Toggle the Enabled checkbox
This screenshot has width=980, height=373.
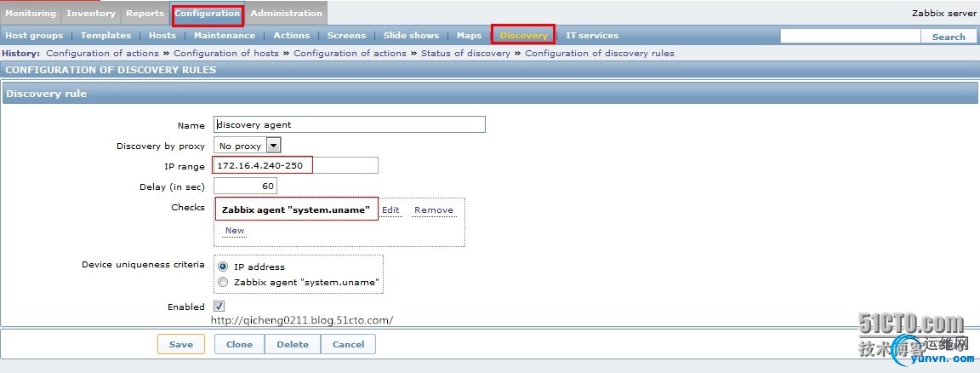(219, 306)
